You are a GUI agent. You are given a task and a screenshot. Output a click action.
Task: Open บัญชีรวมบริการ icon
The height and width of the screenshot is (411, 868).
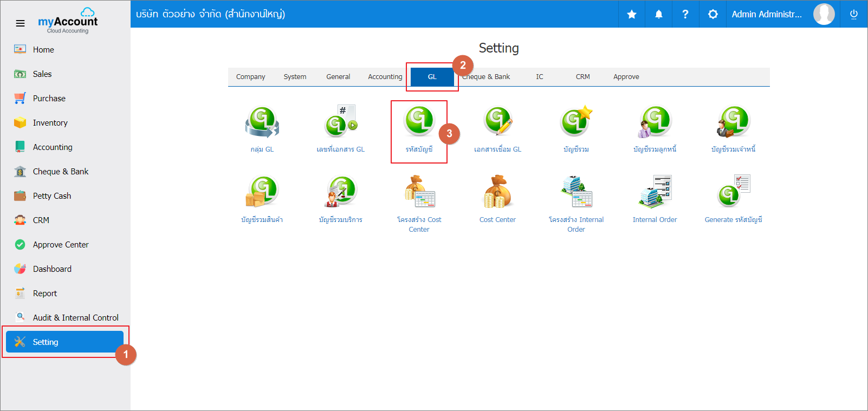pos(341,192)
